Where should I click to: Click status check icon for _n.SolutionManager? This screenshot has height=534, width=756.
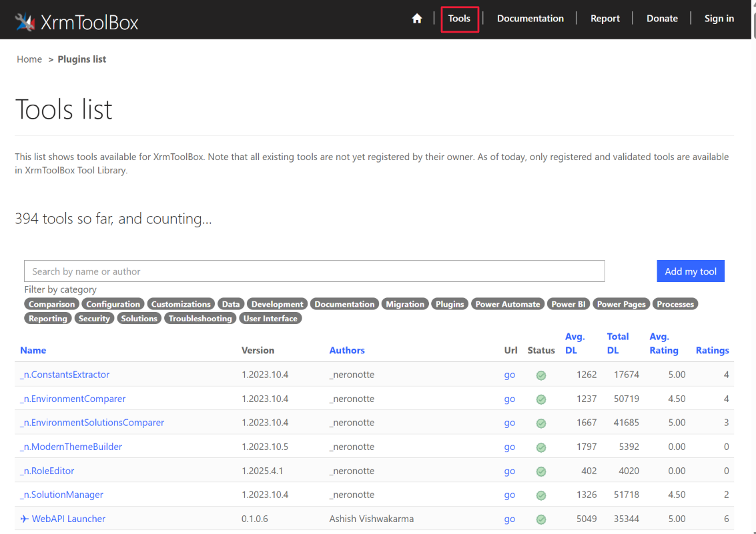(x=541, y=495)
